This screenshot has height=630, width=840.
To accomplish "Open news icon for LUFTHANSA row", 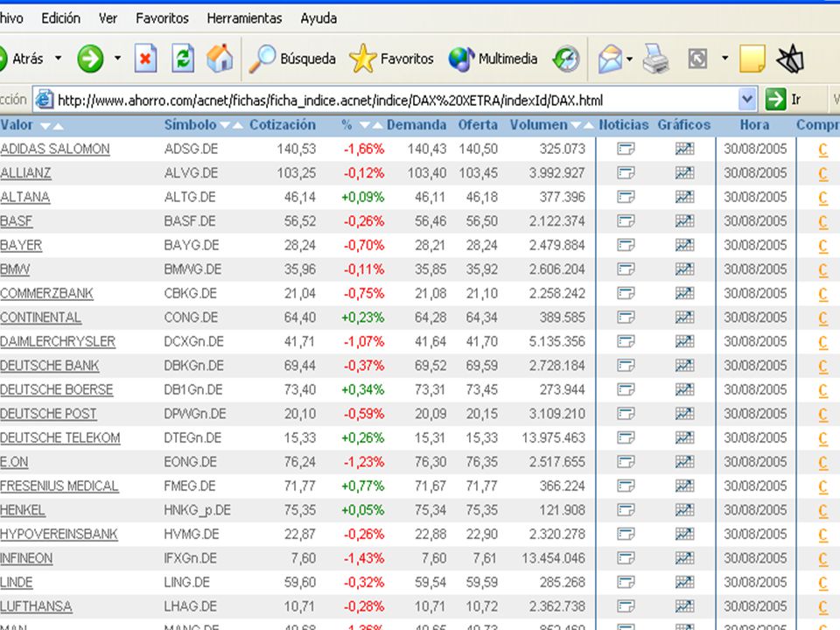I will pos(626,606).
